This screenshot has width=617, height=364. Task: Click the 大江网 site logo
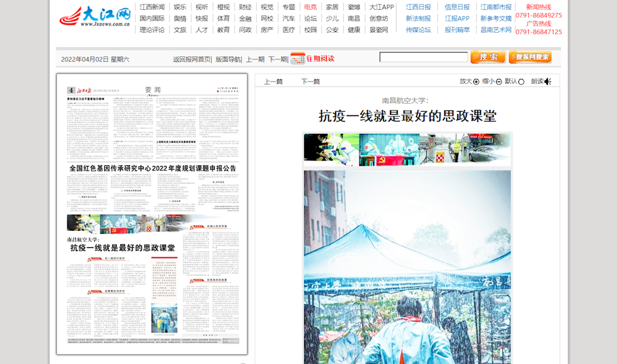(x=95, y=17)
